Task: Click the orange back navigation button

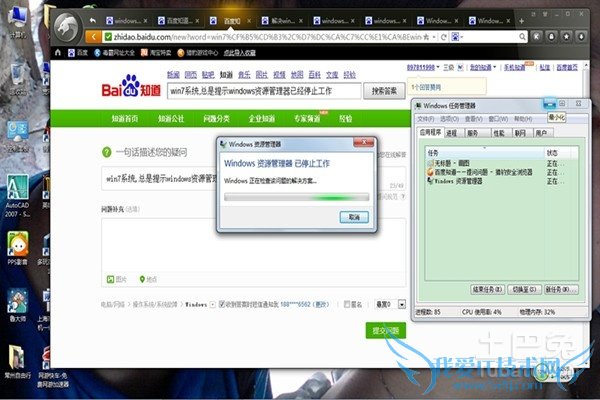Action: 93,37
